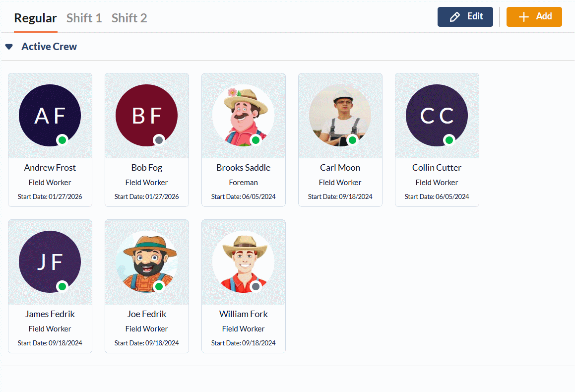The width and height of the screenshot is (575, 392).
Task: Click Bob Fog's gray status indicator
Action: tap(159, 140)
